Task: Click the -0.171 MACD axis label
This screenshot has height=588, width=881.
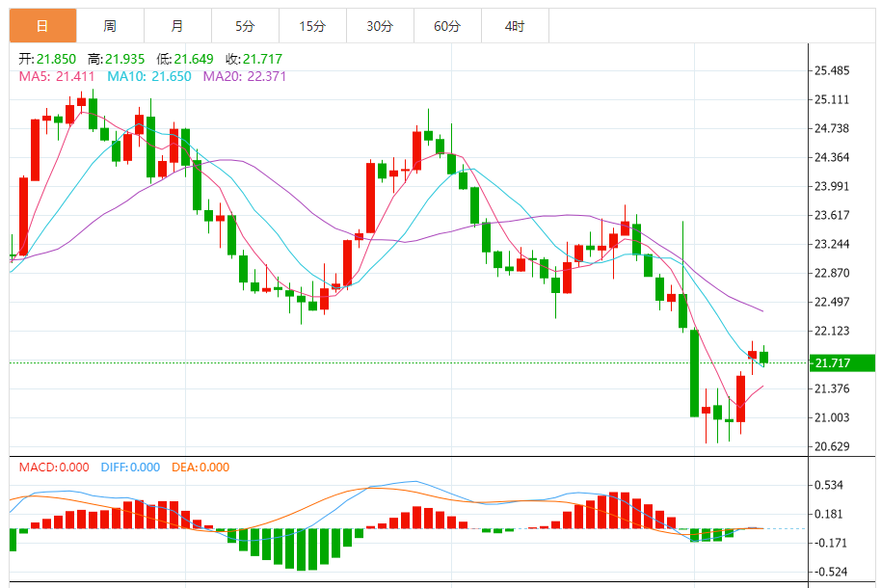Action: click(831, 543)
